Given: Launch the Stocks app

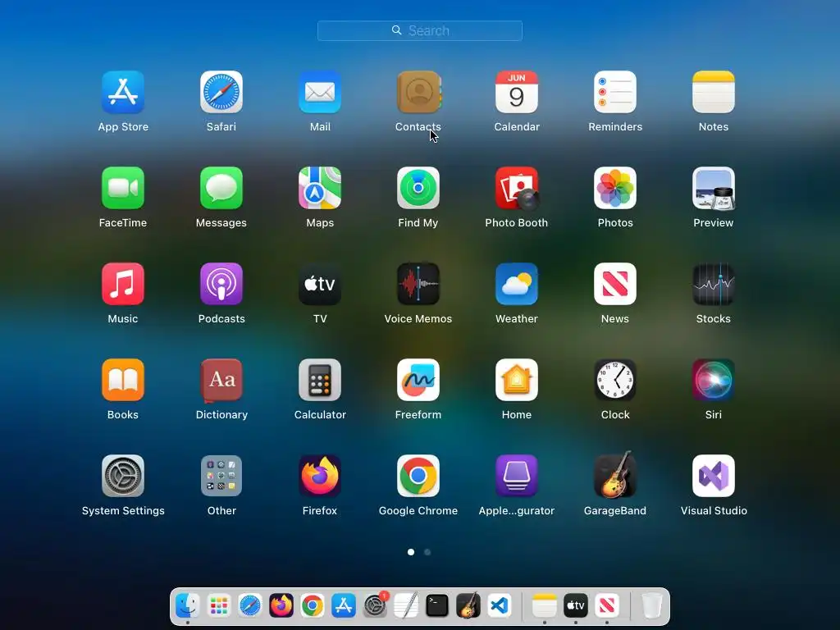Looking at the screenshot, I should pyautogui.click(x=714, y=284).
